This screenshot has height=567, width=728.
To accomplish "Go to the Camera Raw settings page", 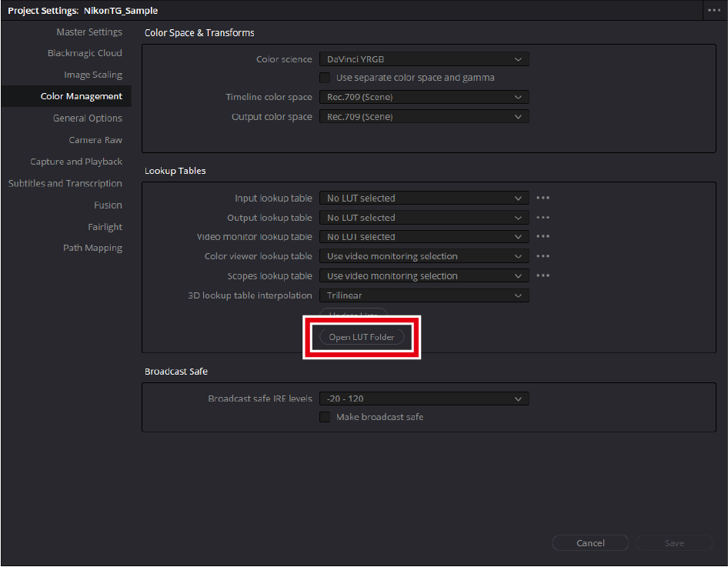I will (95, 140).
